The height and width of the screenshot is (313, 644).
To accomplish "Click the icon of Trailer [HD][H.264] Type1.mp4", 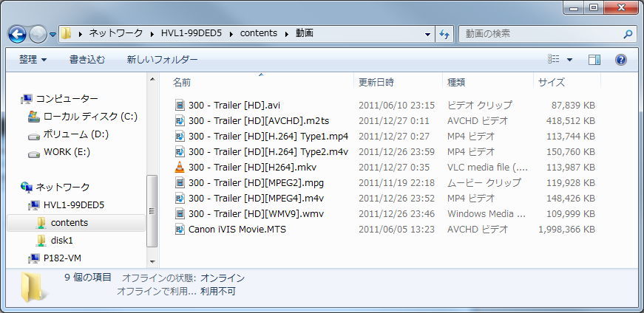I will [180, 136].
